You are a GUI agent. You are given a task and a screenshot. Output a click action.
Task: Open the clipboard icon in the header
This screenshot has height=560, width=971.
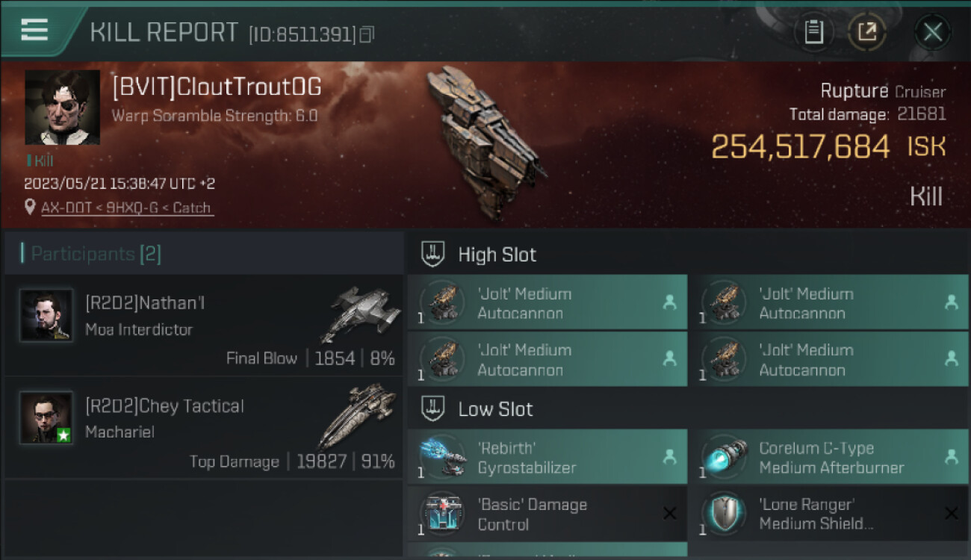813,32
